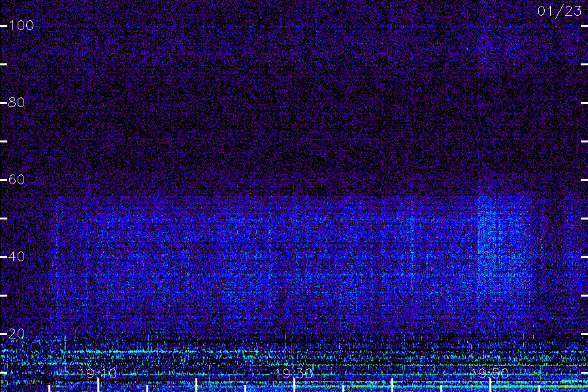The height and width of the screenshot is (392, 588).
Task: Click the 19:10 time label
Action: click(x=98, y=373)
